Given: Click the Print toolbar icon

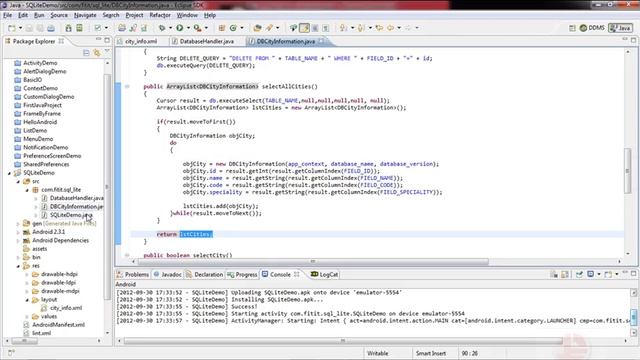Looking at the screenshot, I should [51, 28].
